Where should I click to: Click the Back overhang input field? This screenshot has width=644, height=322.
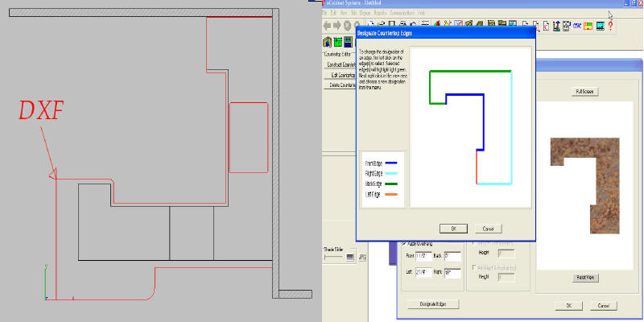pyautogui.click(x=452, y=257)
